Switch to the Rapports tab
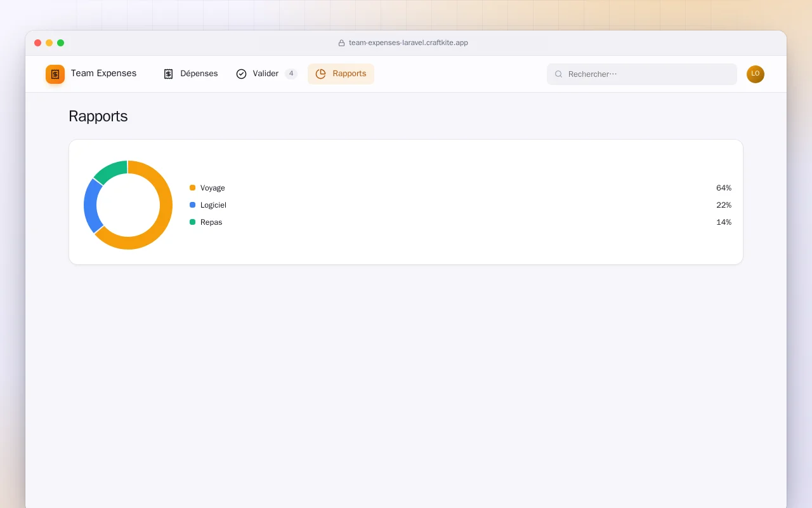 tap(341, 74)
